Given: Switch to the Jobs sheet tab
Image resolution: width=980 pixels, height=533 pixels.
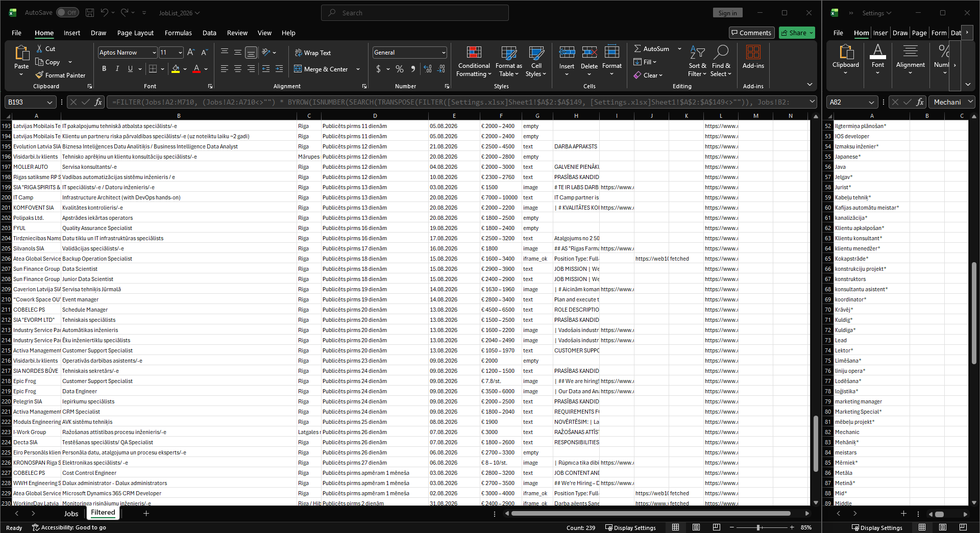Looking at the screenshot, I should 71,514.
